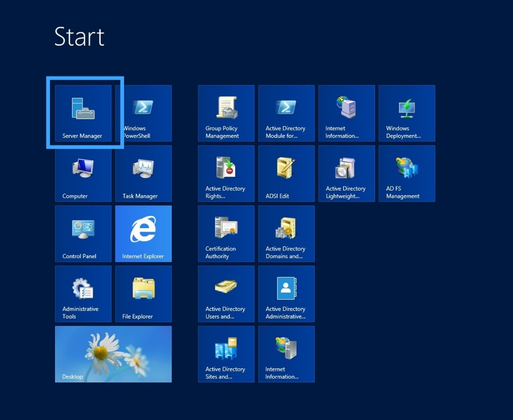Viewport: 513px width, 420px height.
Task: Open Active Directory Domains and Trusts
Action: 286,233
